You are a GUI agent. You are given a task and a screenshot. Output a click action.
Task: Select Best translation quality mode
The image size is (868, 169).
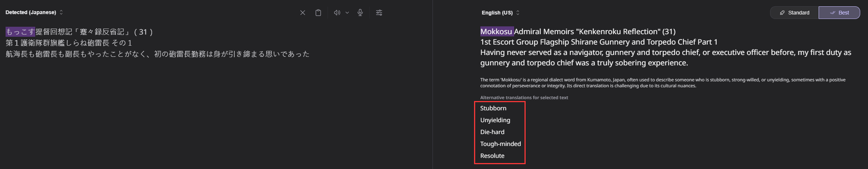point(839,13)
